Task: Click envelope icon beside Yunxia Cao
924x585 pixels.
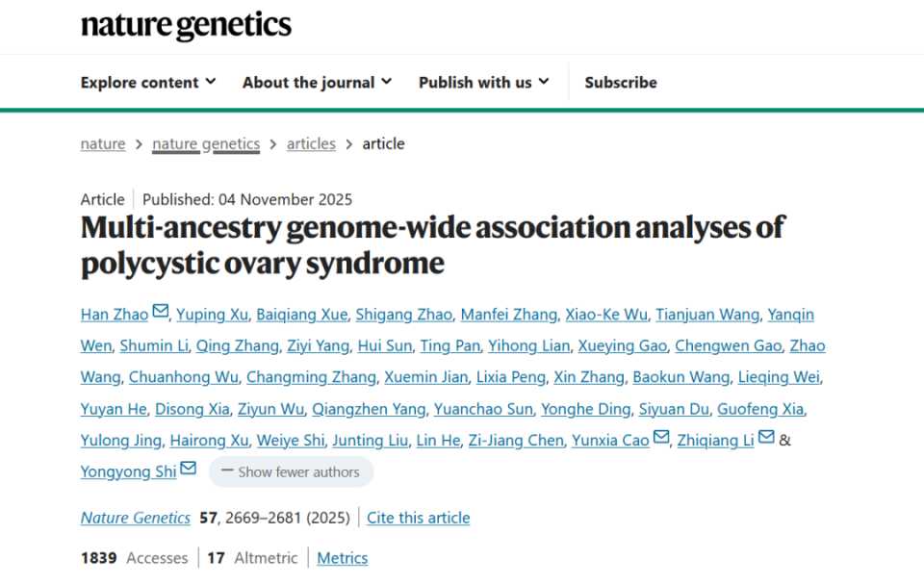Action: click(x=661, y=438)
